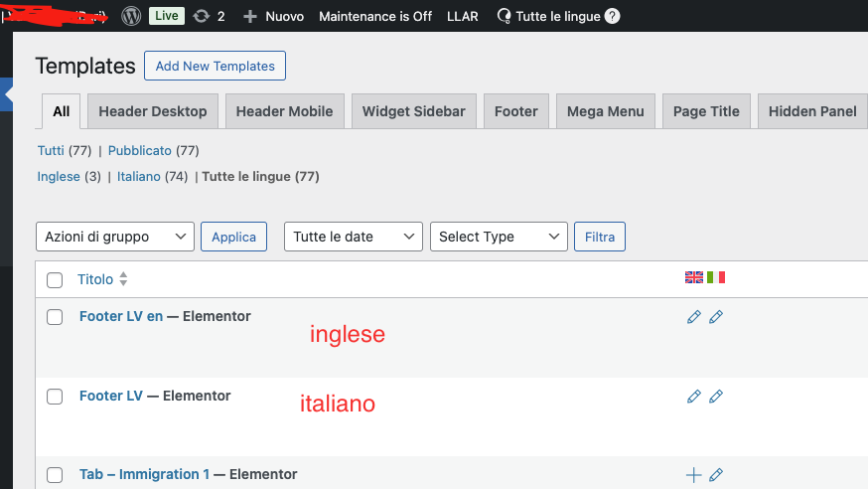Open the Select Type dropdown
Viewport: 868px width, 489px height.
click(x=499, y=237)
